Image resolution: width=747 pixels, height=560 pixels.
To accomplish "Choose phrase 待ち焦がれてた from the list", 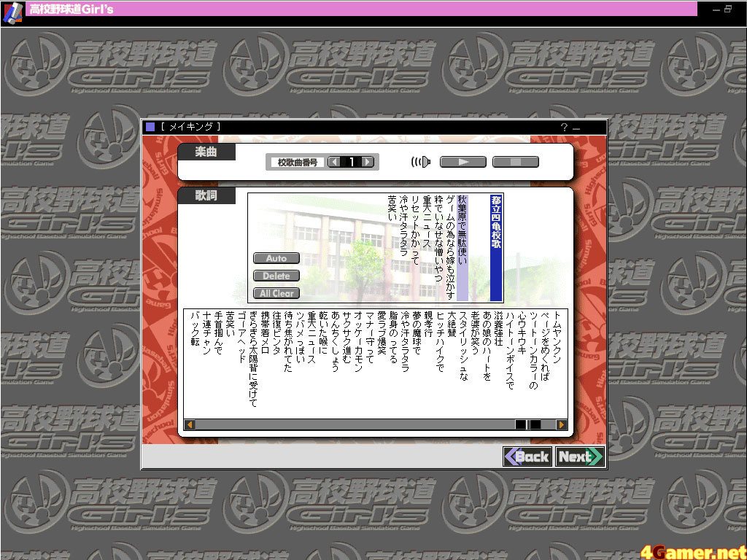I will 288,341.
